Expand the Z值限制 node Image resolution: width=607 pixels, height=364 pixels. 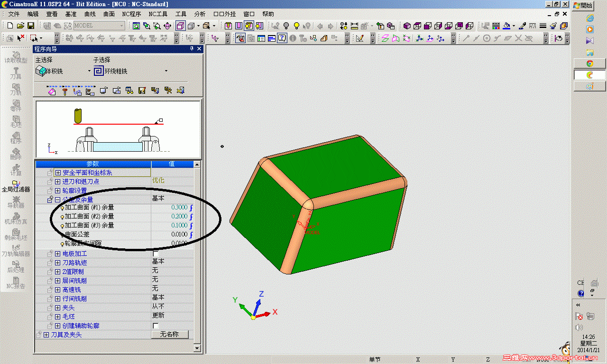coord(58,272)
